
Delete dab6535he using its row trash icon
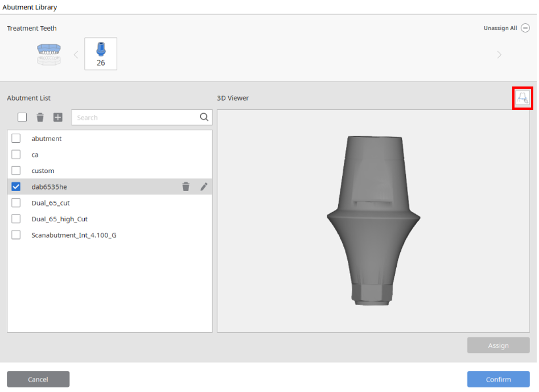(186, 187)
